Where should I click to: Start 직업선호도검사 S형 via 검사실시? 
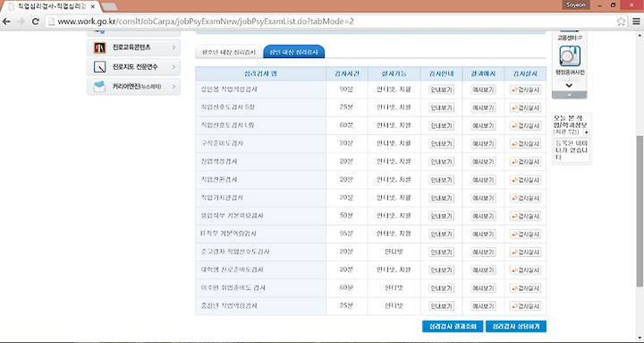click(525, 107)
